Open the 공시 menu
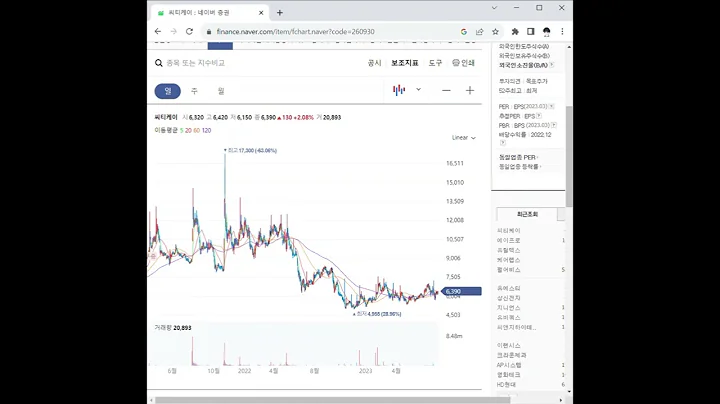The image size is (720, 404). click(374, 63)
